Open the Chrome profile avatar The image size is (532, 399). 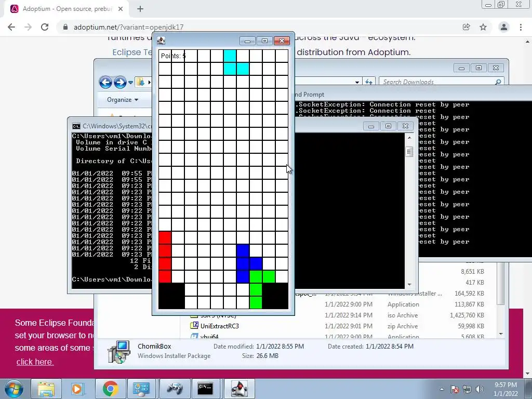click(504, 27)
